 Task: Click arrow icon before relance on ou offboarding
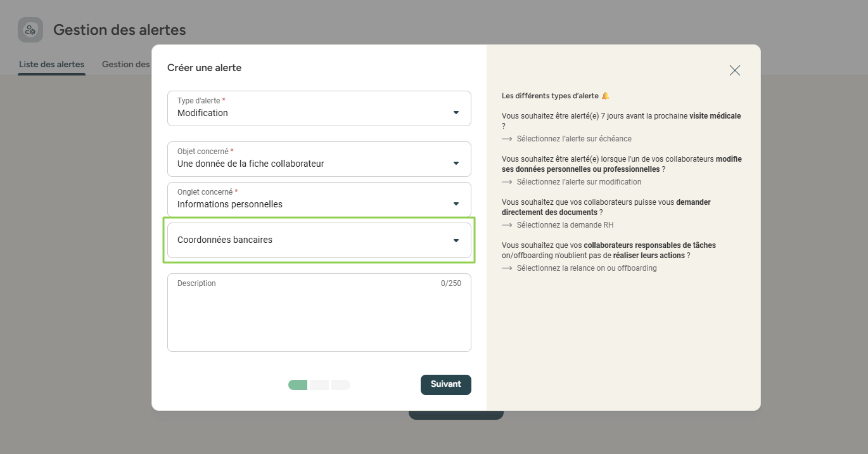click(507, 268)
